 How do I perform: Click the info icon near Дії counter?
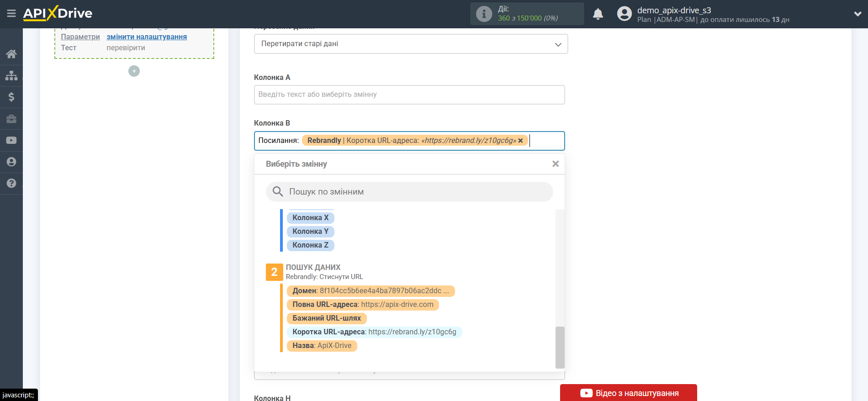(484, 14)
